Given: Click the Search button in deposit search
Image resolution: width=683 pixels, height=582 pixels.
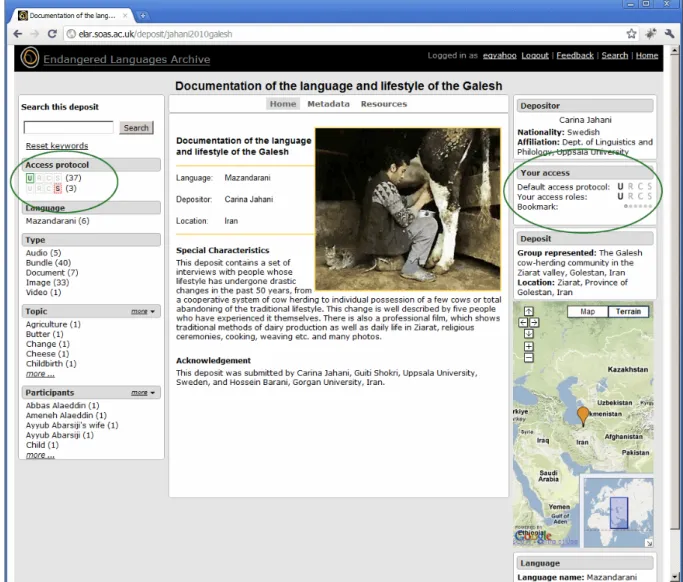Looking at the screenshot, I should point(136,128).
